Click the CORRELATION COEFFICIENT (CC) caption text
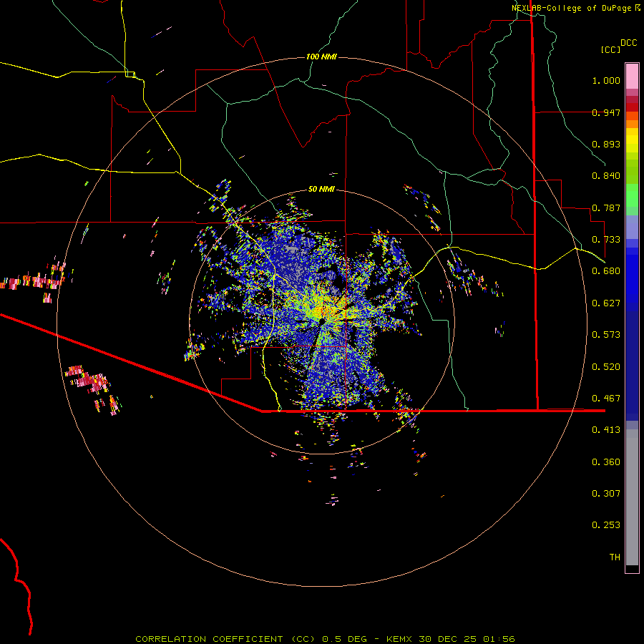The width and height of the screenshot is (644, 644). [225, 639]
